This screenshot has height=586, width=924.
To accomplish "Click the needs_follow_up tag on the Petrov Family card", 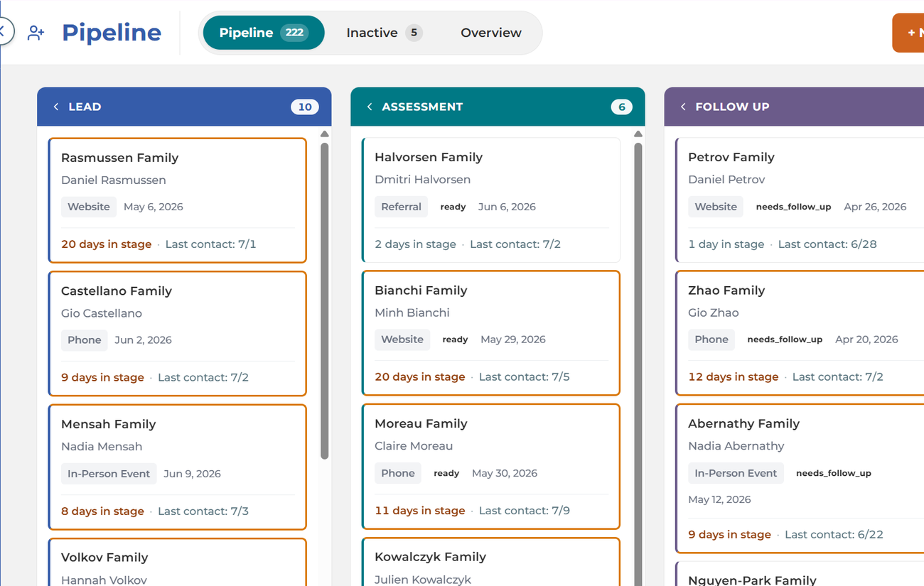I will tap(793, 207).
